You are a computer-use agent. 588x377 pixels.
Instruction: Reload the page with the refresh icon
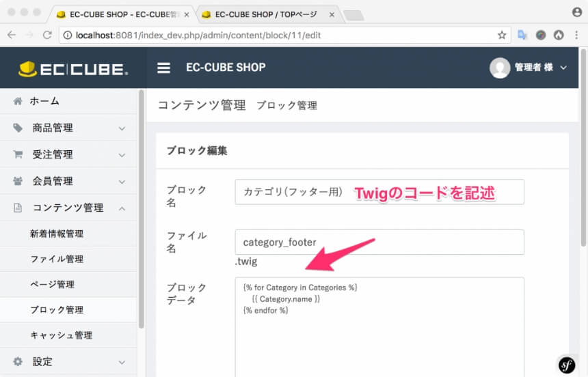[x=47, y=36]
